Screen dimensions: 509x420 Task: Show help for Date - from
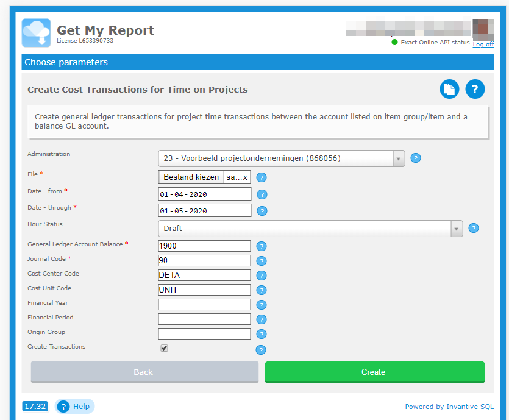pyautogui.click(x=262, y=194)
